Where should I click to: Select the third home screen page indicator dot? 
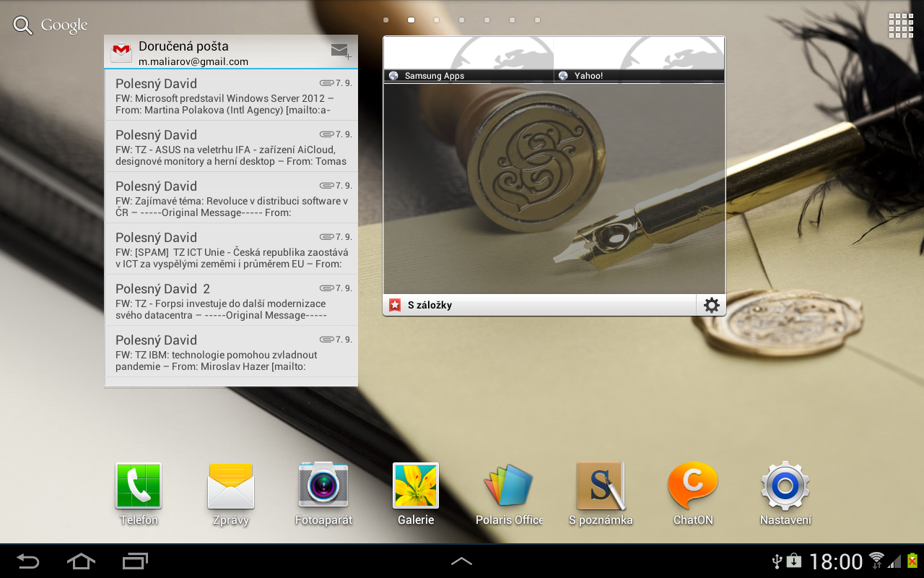point(437,20)
